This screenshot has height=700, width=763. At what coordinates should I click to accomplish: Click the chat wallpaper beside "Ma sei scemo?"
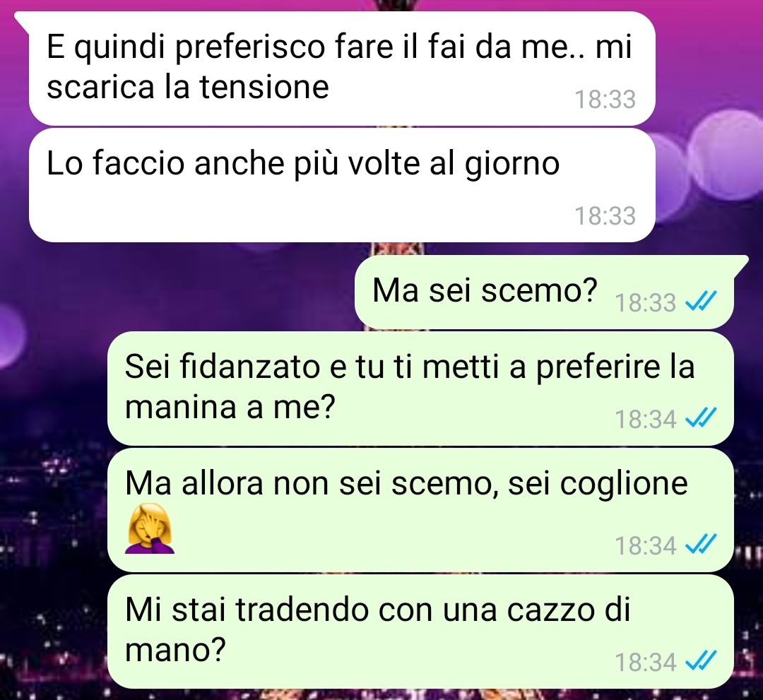(175, 292)
